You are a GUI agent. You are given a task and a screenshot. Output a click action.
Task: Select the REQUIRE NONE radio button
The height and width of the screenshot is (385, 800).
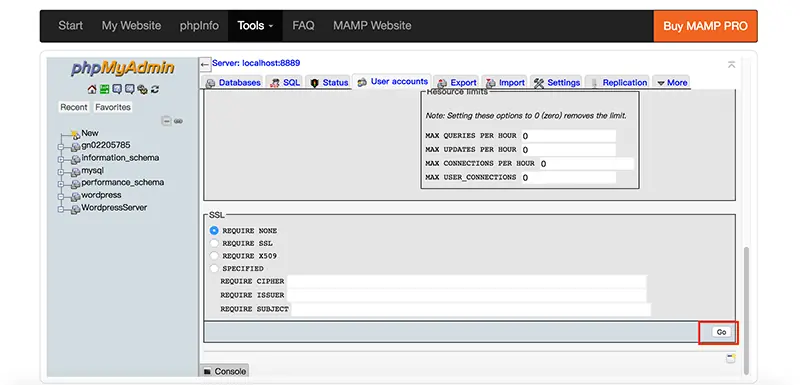214,230
